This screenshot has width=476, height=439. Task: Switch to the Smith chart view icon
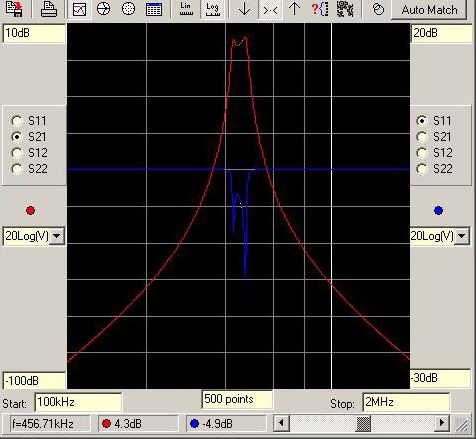[103, 9]
